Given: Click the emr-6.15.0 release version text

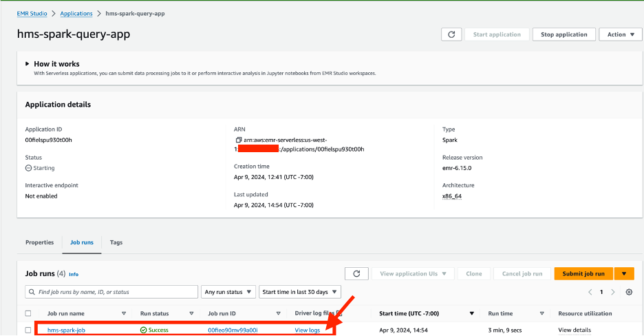Looking at the screenshot, I should (x=457, y=168).
